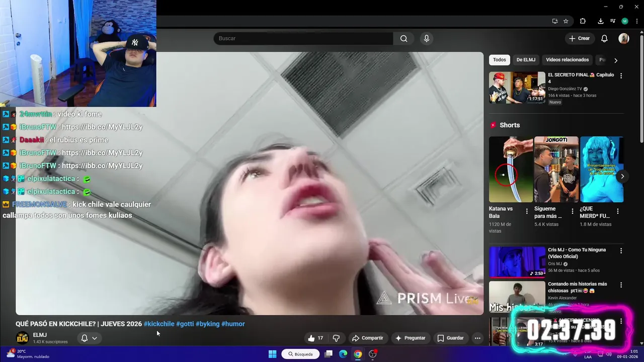Open Chrome downloads icon

600,21
